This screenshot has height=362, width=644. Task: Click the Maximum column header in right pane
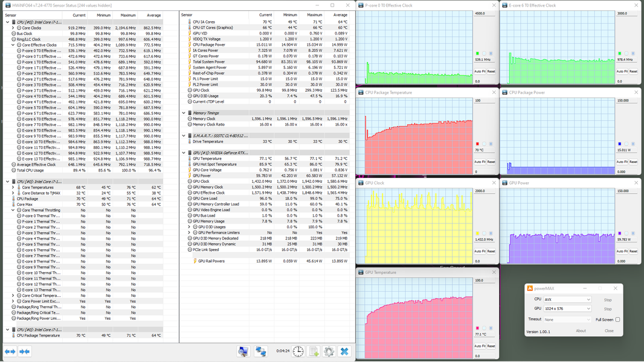311,15
